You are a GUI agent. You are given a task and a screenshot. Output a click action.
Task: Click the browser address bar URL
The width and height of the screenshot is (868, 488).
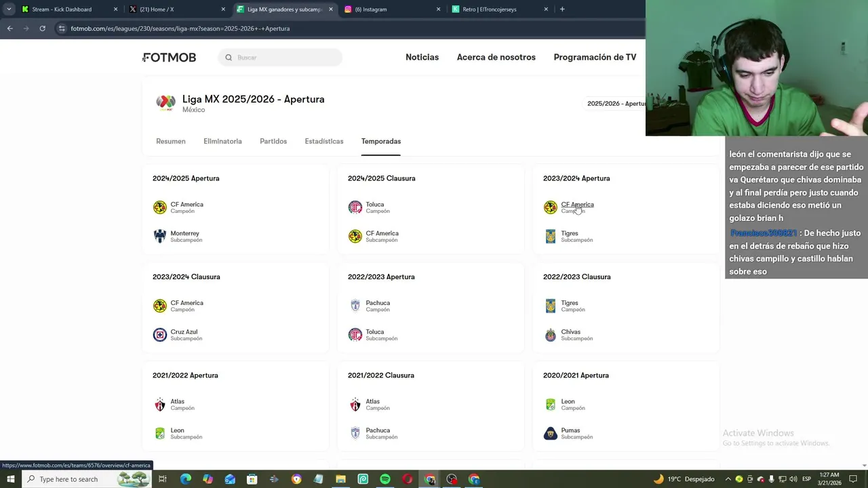[180, 28]
